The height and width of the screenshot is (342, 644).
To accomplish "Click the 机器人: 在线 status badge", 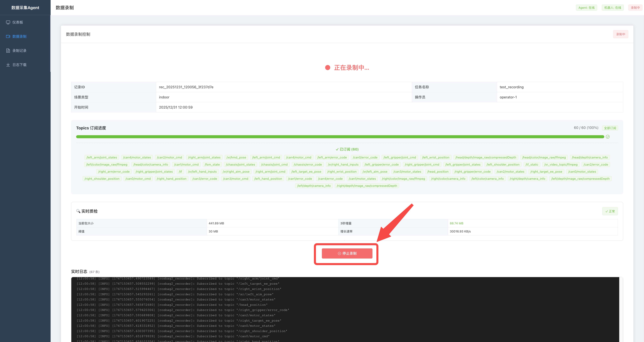I will 613,8.
